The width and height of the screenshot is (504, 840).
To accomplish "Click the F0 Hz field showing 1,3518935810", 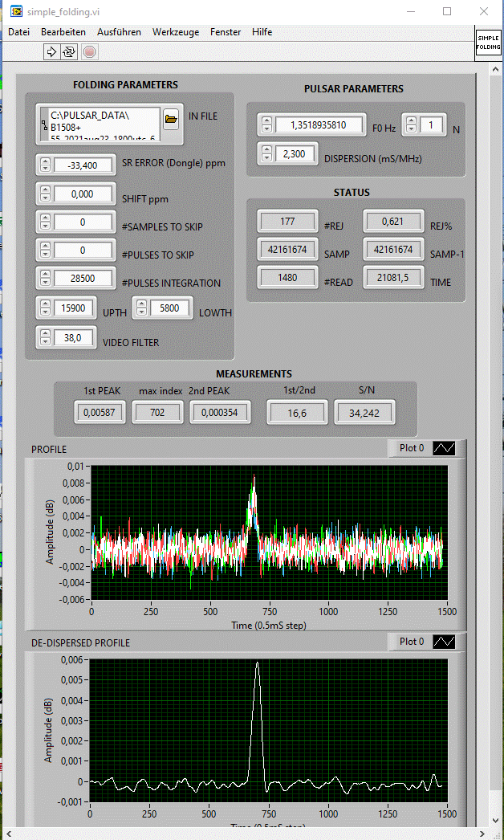I will point(319,124).
